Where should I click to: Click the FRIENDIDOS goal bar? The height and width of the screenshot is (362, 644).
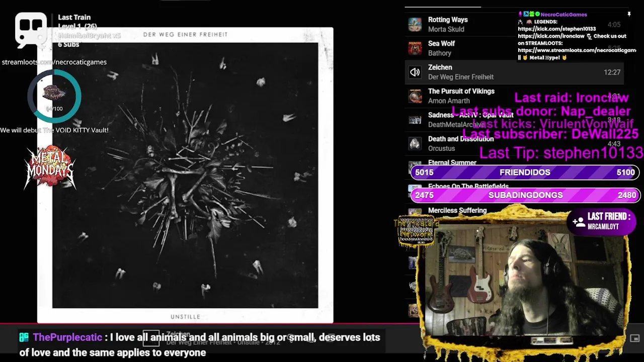[525, 172]
